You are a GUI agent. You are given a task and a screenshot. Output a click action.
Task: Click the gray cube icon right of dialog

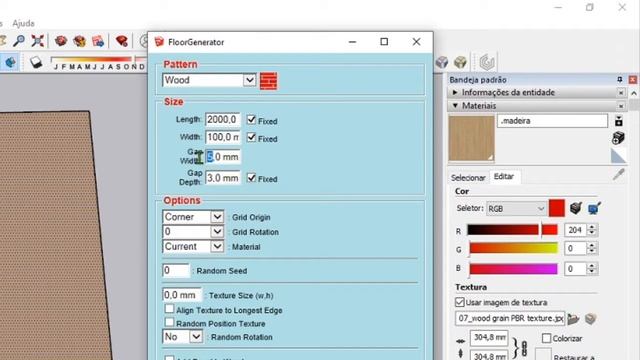(x=442, y=62)
